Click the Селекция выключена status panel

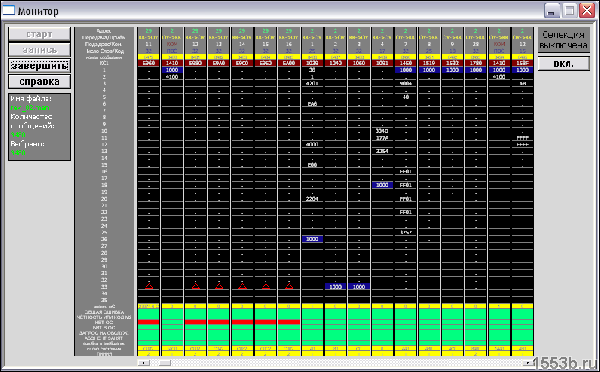tap(564, 40)
